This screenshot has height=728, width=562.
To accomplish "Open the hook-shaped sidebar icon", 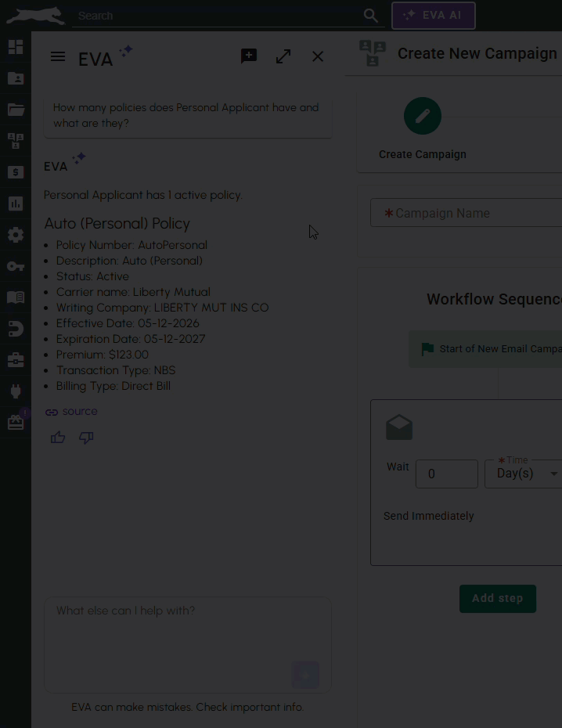I will (x=16, y=329).
